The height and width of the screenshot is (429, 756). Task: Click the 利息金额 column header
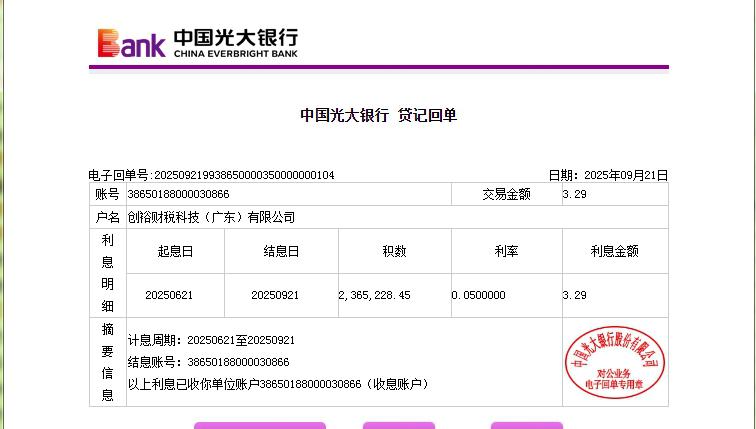[614, 251]
